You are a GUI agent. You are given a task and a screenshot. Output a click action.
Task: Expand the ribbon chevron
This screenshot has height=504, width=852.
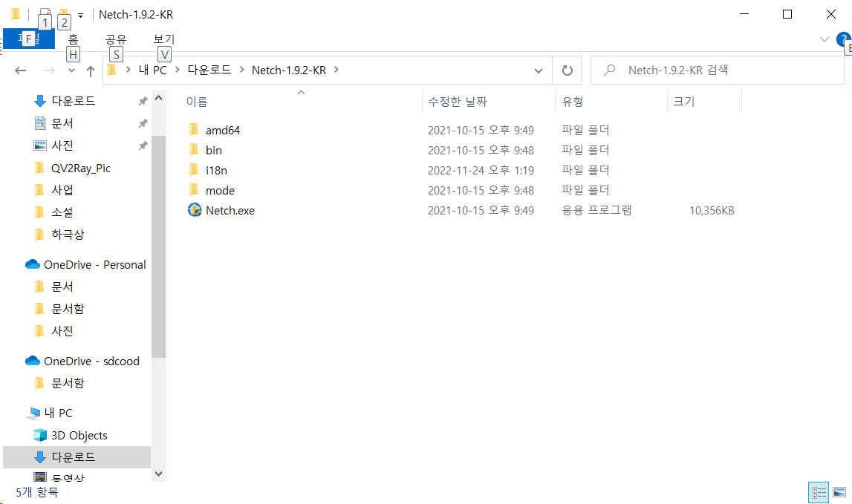tap(824, 39)
